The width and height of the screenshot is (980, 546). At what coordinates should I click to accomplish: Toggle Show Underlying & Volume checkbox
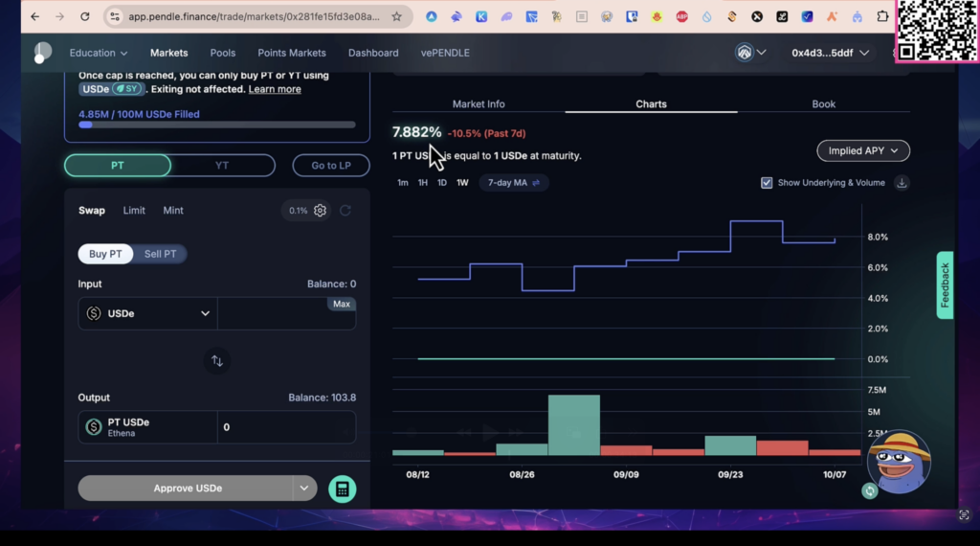767,183
